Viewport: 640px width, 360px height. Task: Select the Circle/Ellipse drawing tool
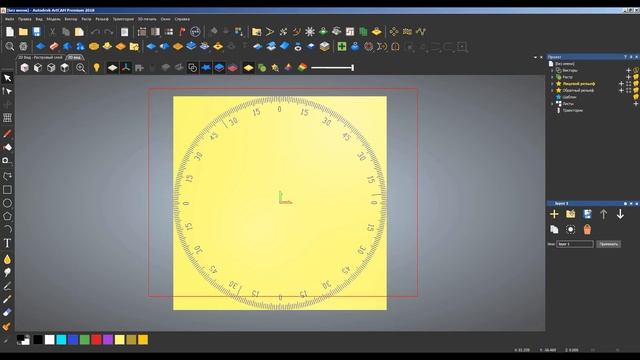coord(7,203)
